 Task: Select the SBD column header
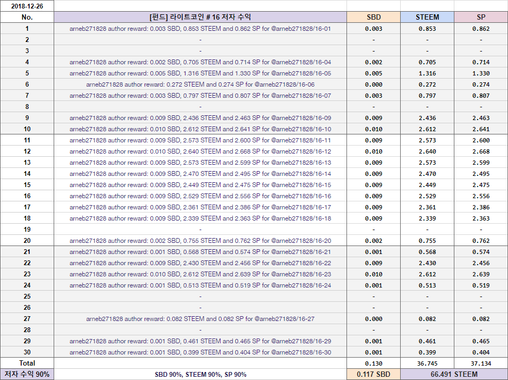click(373, 17)
